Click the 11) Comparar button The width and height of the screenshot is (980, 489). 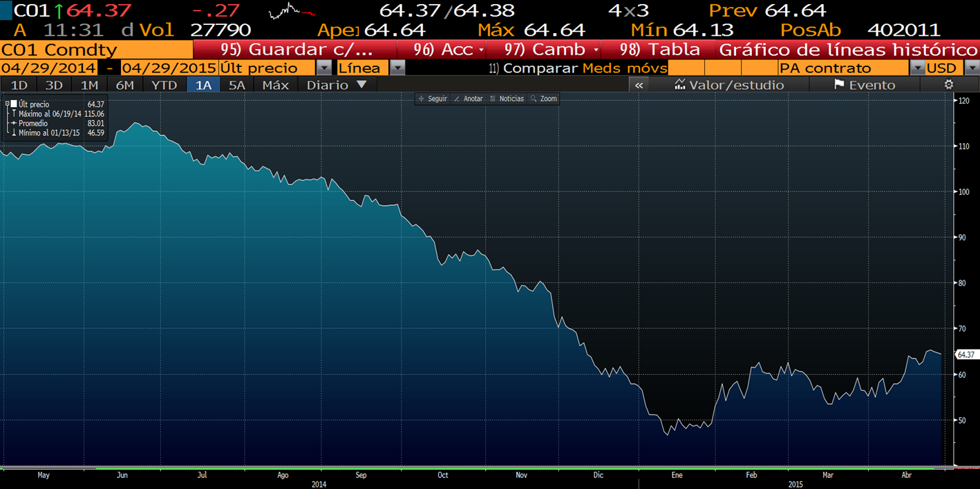tap(532, 68)
